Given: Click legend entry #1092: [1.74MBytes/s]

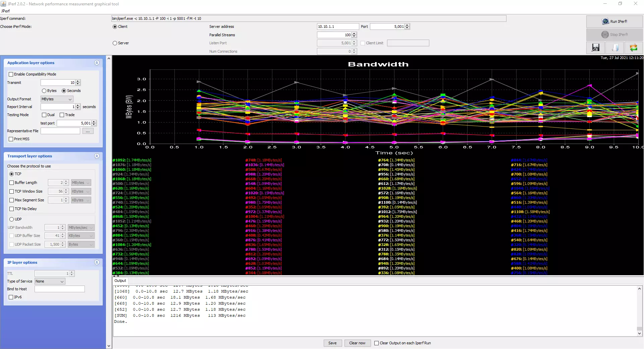Looking at the screenshot, I should pos(132,160).
